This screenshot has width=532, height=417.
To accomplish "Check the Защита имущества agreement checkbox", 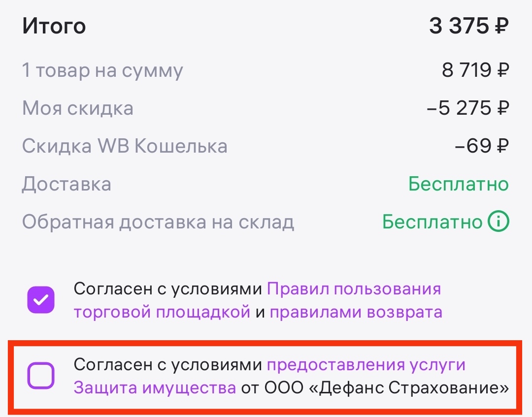I will [x=40, y=377].
